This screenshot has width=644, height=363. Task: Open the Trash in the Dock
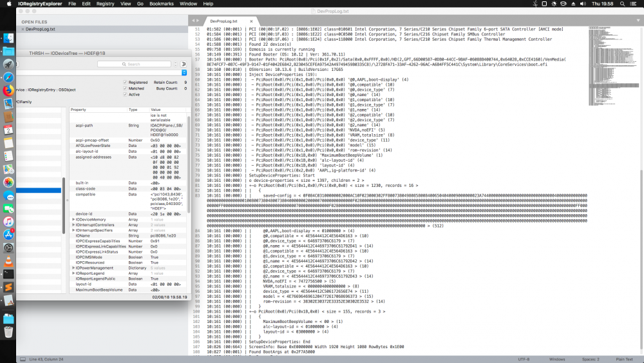(x=8, y=332)
